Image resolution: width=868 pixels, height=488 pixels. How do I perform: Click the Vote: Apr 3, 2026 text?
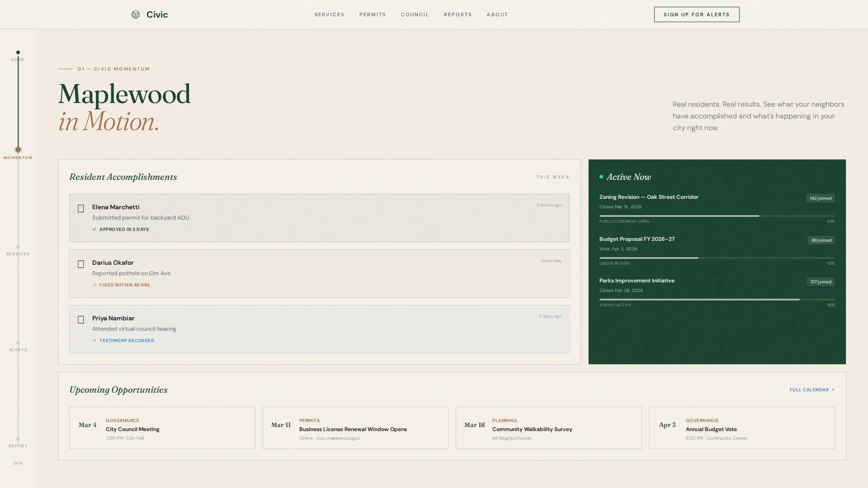[618, 249]
